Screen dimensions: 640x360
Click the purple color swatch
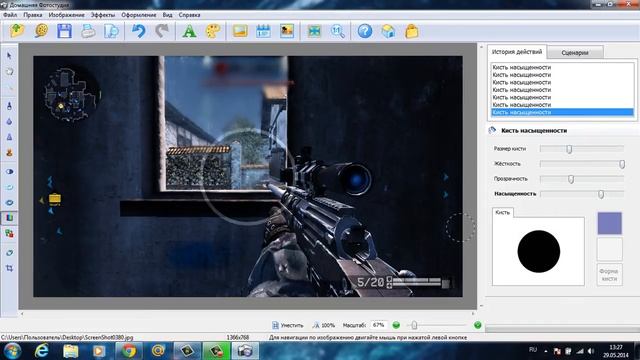tap(609, 223)
